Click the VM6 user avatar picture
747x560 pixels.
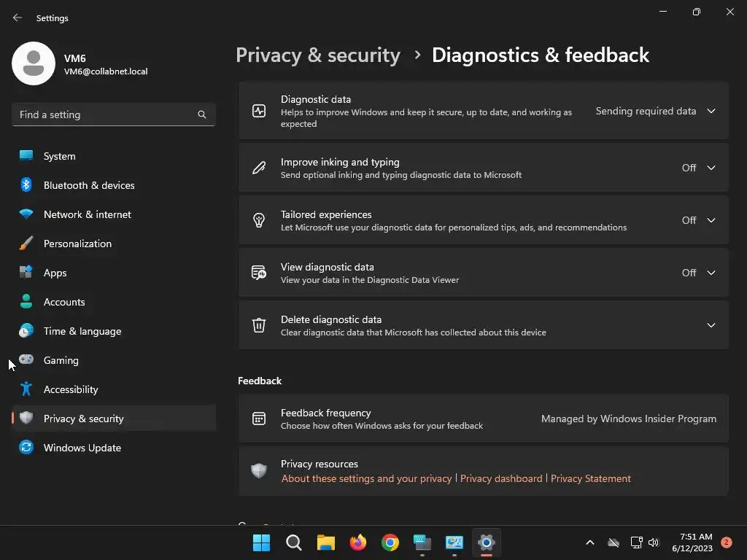[x=34, y=63]
